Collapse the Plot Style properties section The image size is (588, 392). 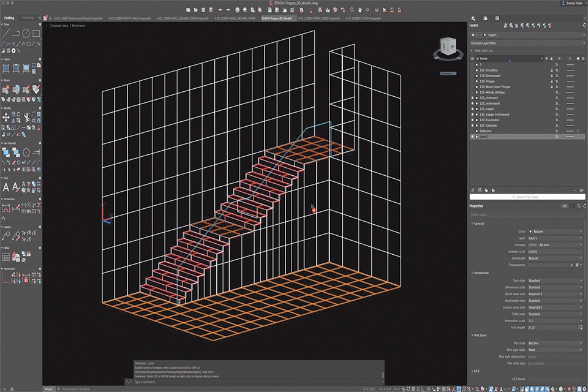coord(472,336)
